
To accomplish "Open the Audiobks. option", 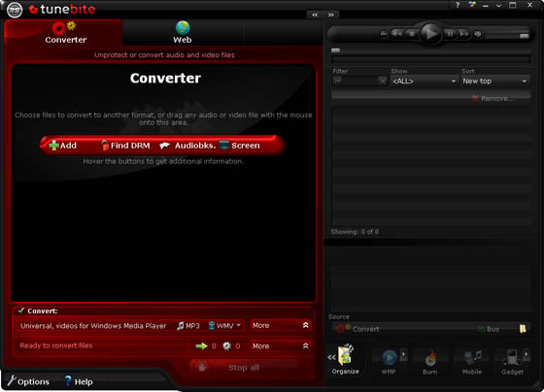I will [187, 146].
